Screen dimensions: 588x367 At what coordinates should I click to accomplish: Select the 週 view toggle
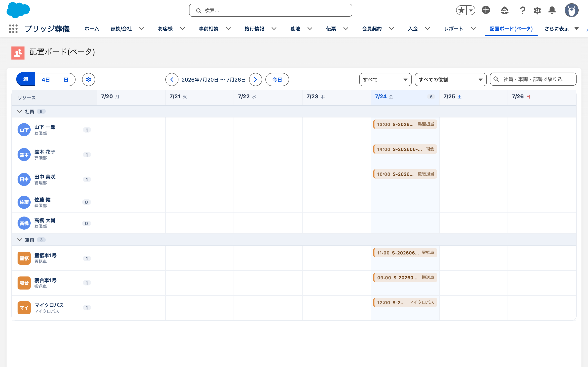coord(26,79)
